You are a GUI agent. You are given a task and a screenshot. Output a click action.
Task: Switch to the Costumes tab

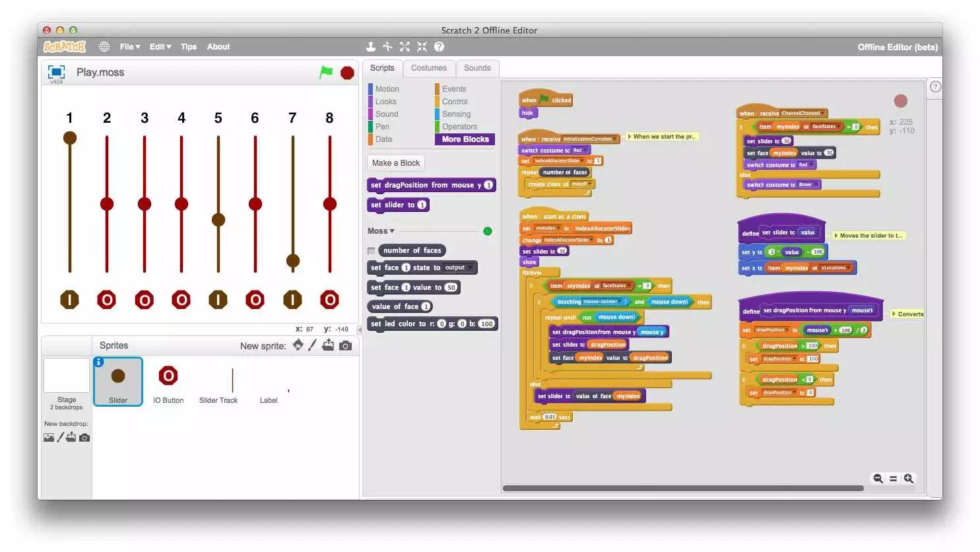pos(429,68)
